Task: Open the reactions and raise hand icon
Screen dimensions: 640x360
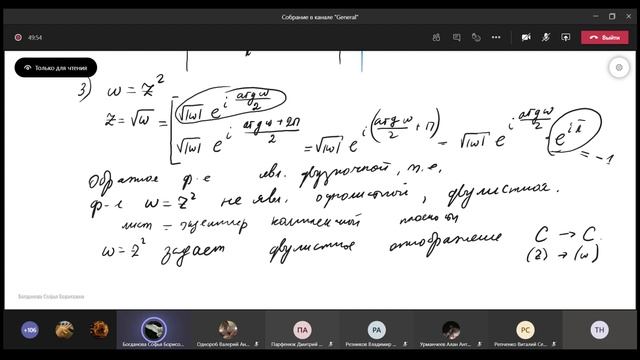Action: (476, 38)
